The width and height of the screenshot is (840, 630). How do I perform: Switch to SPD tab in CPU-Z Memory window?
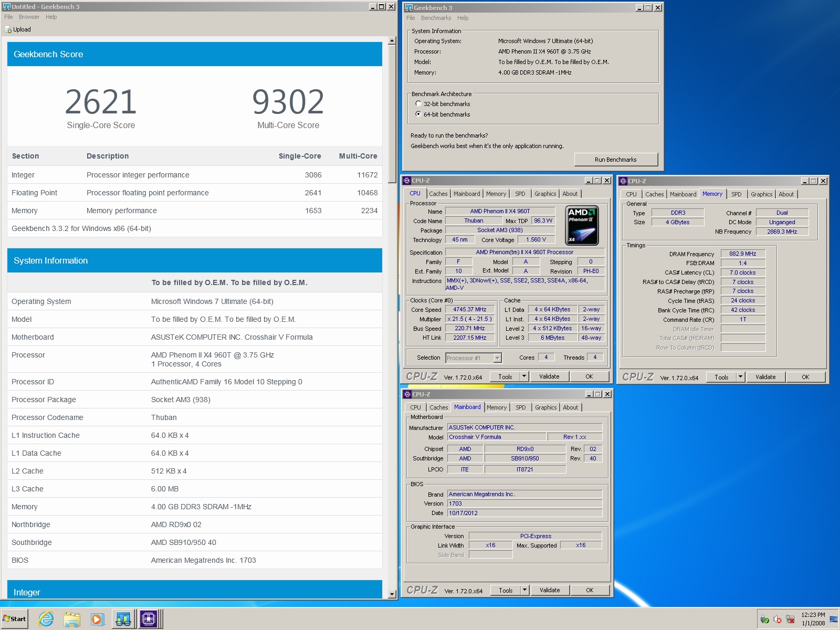(x=737, y=194)
